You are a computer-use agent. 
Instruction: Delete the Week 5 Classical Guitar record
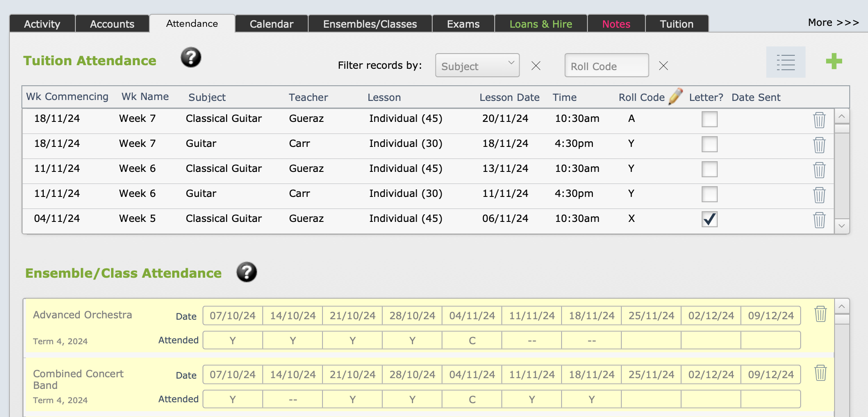[819, 220]
